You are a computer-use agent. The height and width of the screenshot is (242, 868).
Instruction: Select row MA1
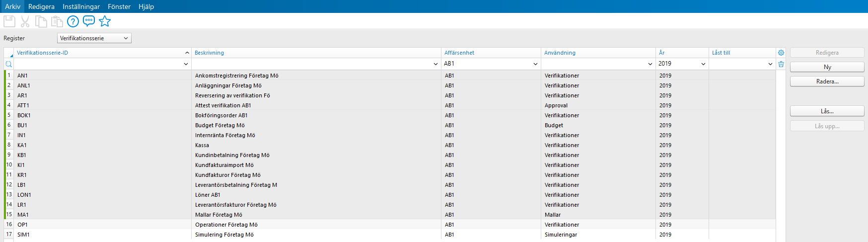click(390, 215)
